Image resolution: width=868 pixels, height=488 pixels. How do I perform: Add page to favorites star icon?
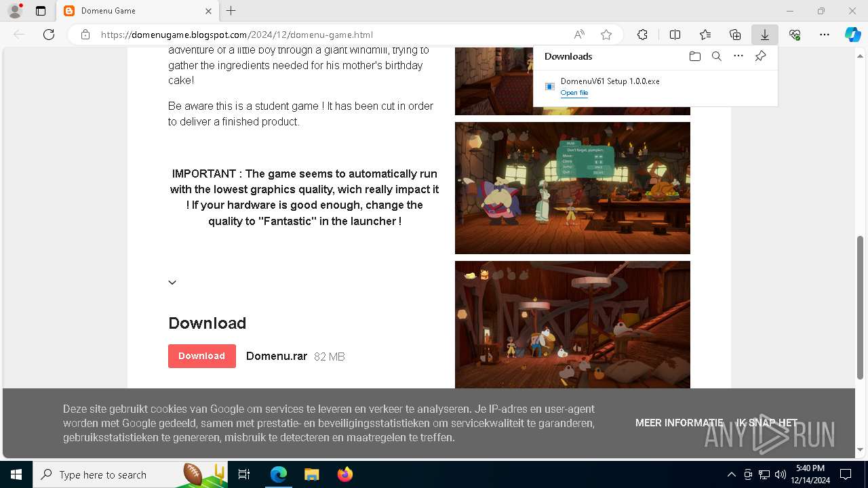[606, 35]
